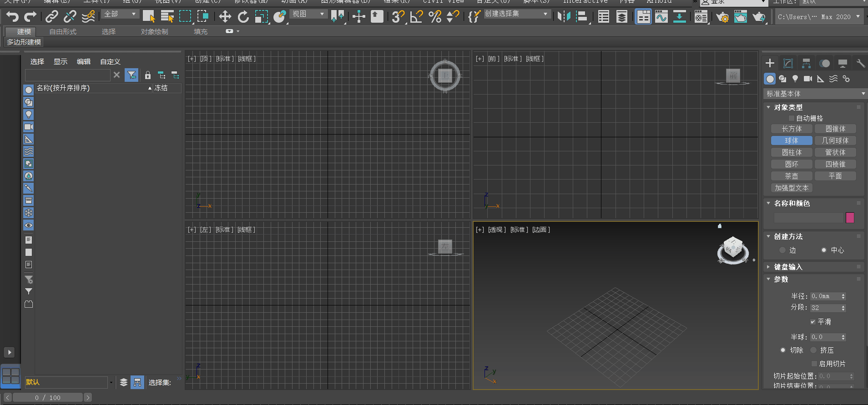Screen dimensions: 868x405
Task: Switch to the Modify command panel tab
Action: pyautogui.click(x=788, y=63)
